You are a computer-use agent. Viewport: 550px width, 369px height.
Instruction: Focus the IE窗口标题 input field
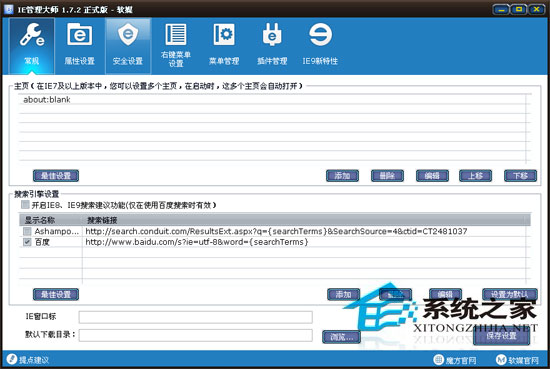click(x=195, y=317)
